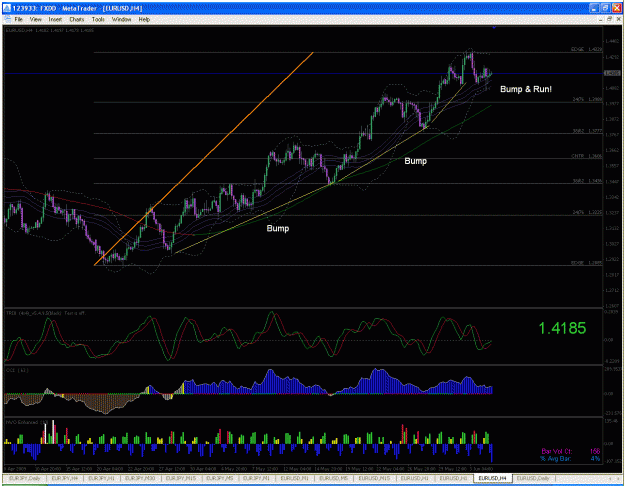Click the EURUSD,H4 quote header in the chart corner
Viewport: 625px width, 486px height.
[50, 30]
